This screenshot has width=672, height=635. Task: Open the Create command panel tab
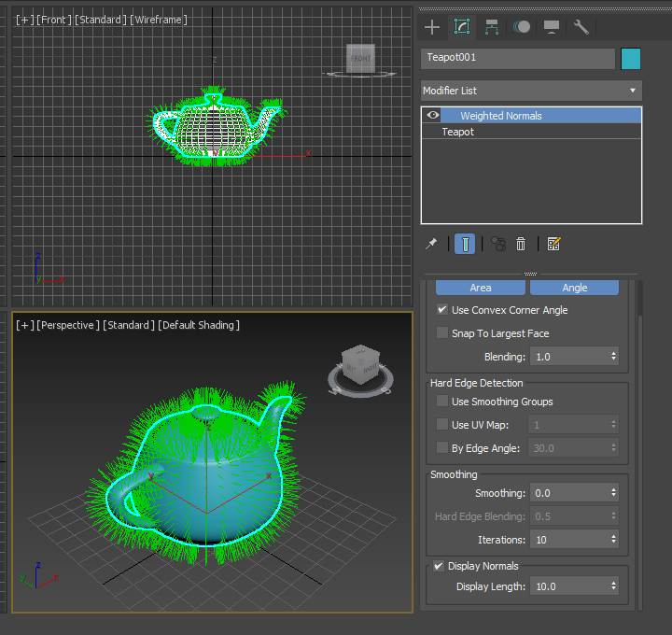pos(431,27)
